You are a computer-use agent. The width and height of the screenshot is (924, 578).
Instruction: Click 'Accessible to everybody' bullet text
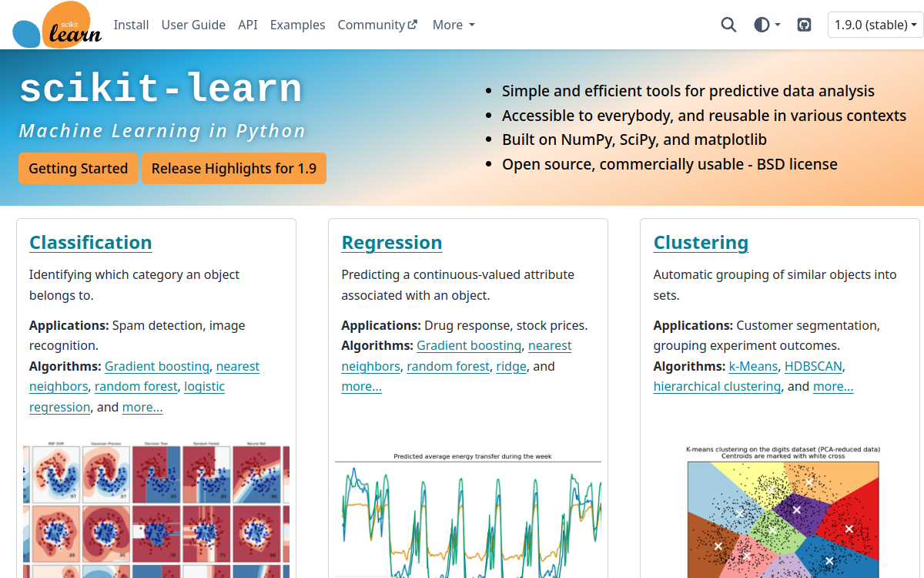[x=704, y=116]
